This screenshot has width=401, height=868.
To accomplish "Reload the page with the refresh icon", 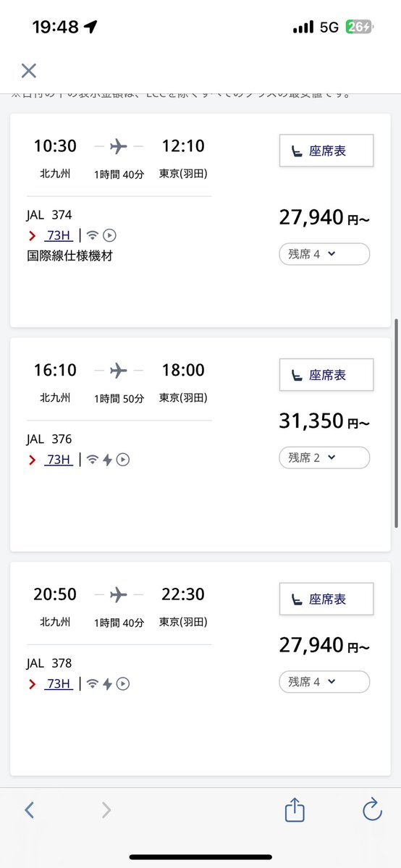I will (x=372, y=809).
